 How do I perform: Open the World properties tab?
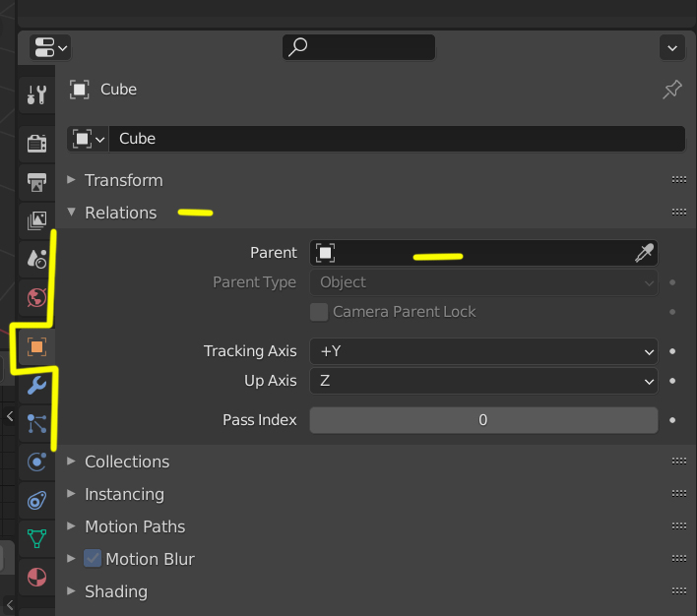tap(36, 297)
